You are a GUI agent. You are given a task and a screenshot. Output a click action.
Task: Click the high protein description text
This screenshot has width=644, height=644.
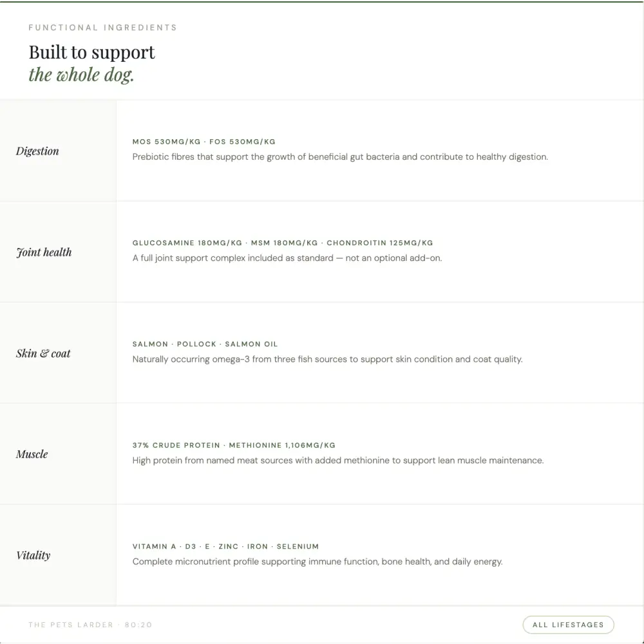(x=338, y=460)
